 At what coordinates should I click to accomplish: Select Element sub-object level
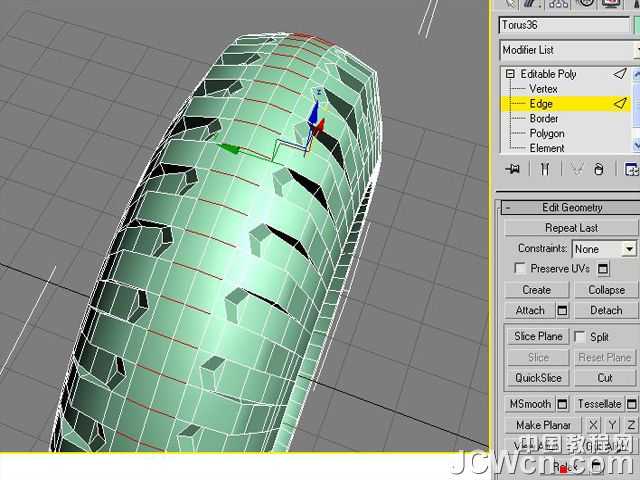[547, 148]
